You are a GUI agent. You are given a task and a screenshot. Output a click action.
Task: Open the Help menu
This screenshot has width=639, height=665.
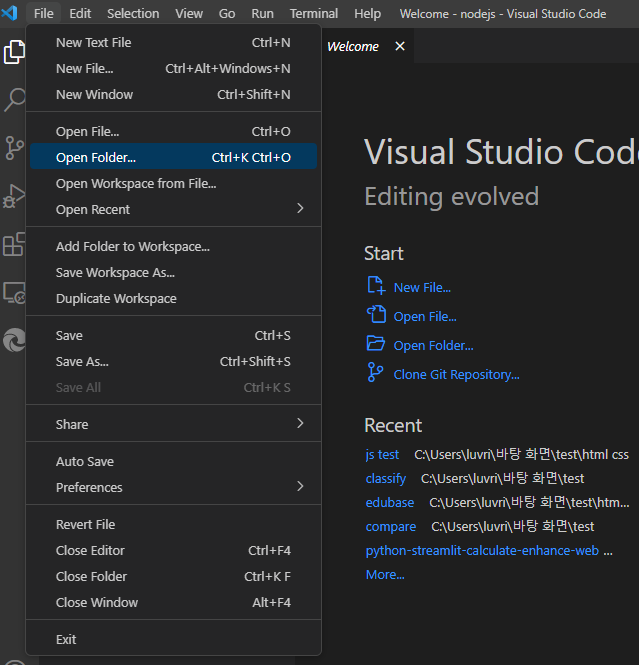[368, 14]
